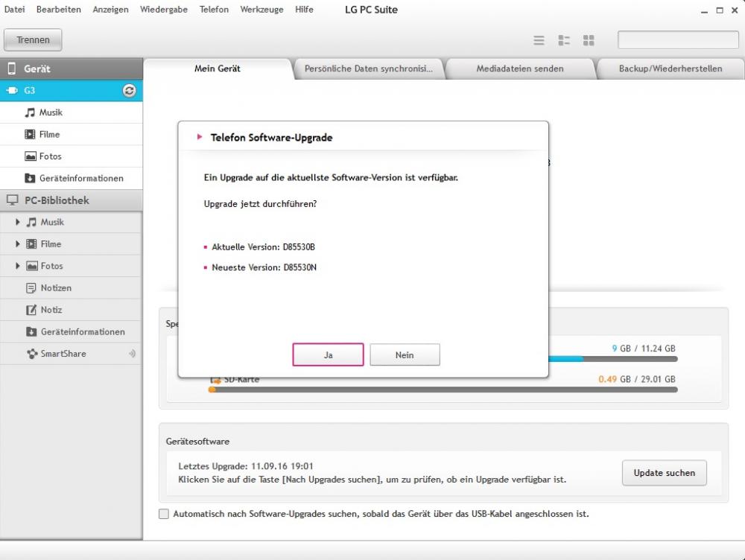The height and width of the screenshot is (560, 745).
Task: Open Musik under the G3 device
Action: pos(51,112)
